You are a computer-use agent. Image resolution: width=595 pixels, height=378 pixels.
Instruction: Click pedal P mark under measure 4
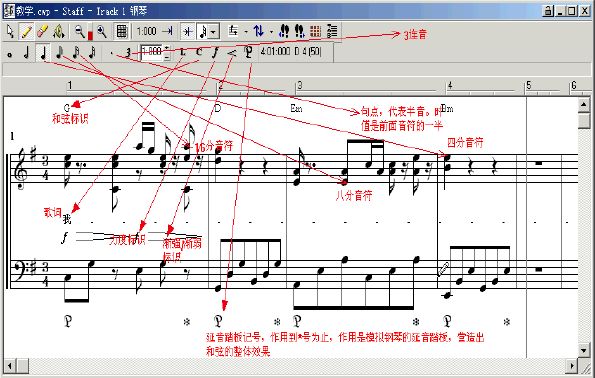[448, 321]
